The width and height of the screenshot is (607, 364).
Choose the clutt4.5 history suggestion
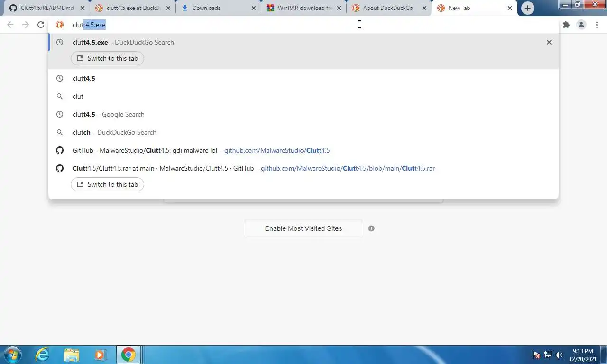(x=303, y=78)
